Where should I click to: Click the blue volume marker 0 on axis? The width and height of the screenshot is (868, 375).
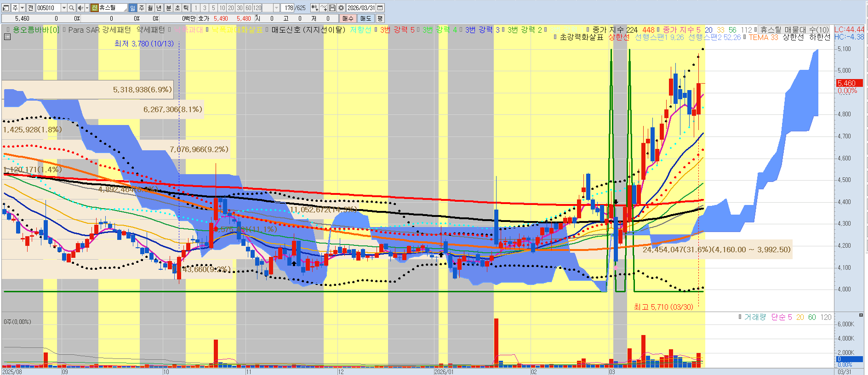849,359
